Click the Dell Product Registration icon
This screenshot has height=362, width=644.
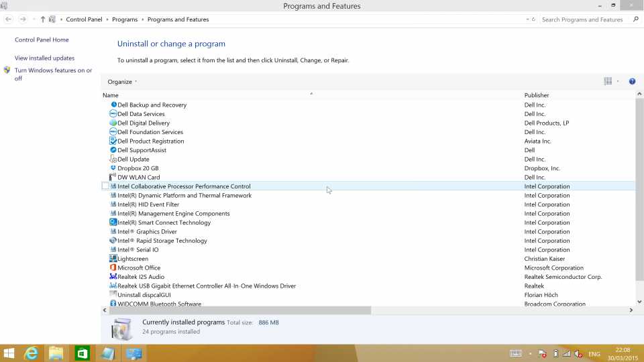[x=113, y=141]
